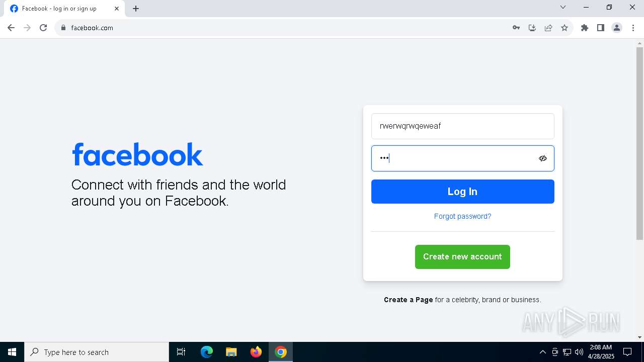Open saved passwords key icon
This screenshot has width=644, height=362.
[516, 28]
